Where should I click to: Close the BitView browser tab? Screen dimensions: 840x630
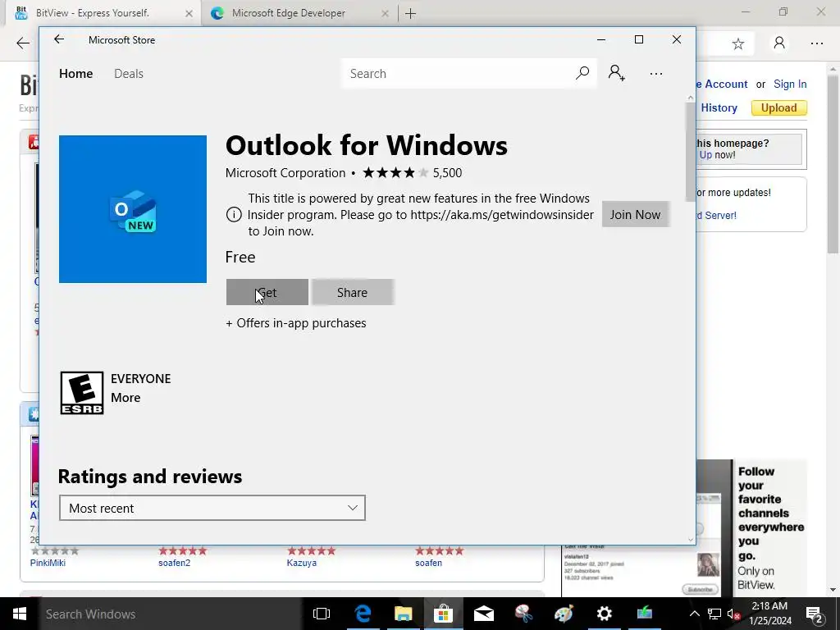pyautogui.click(x=189, y=13)
